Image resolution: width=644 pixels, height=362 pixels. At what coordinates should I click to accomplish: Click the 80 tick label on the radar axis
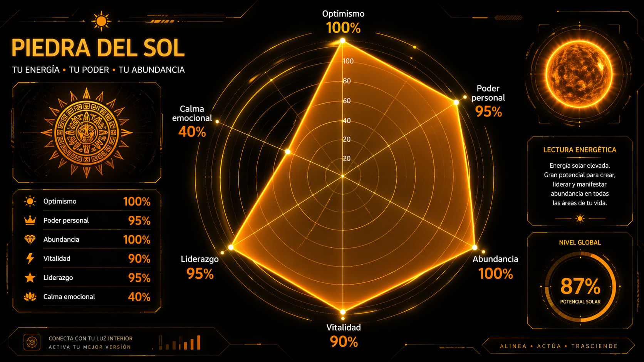click(347, 81)
